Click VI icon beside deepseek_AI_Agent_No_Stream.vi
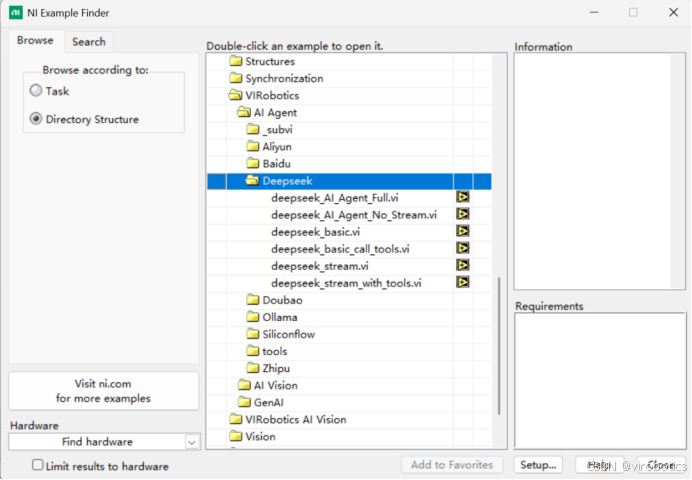The height and width of the screenshot is (480, 692). 463,214
